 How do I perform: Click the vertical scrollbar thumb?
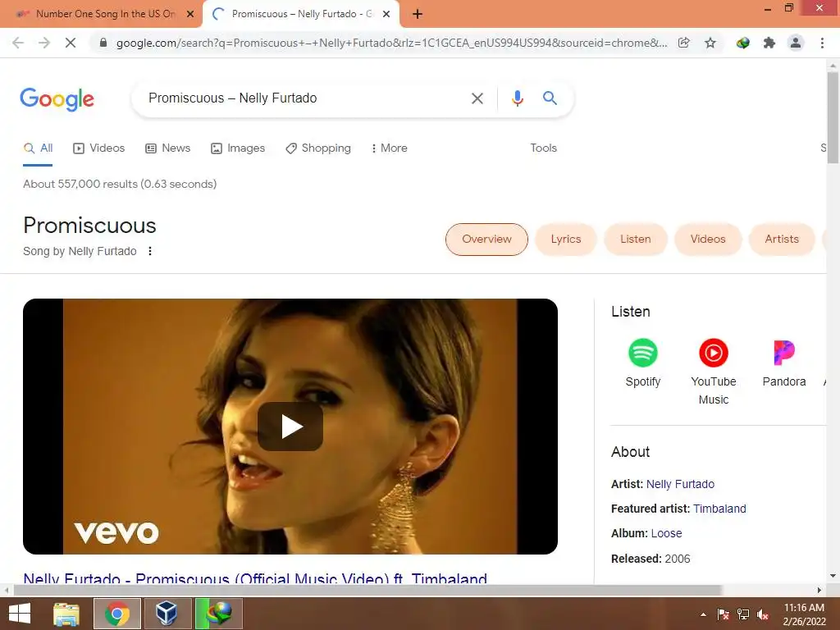[x=833, y=118]
